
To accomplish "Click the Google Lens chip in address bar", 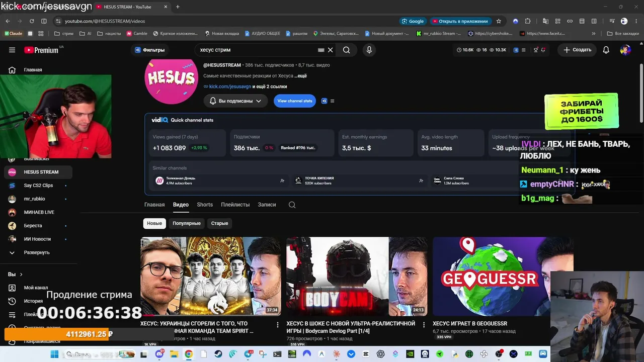I will [413, 21].
